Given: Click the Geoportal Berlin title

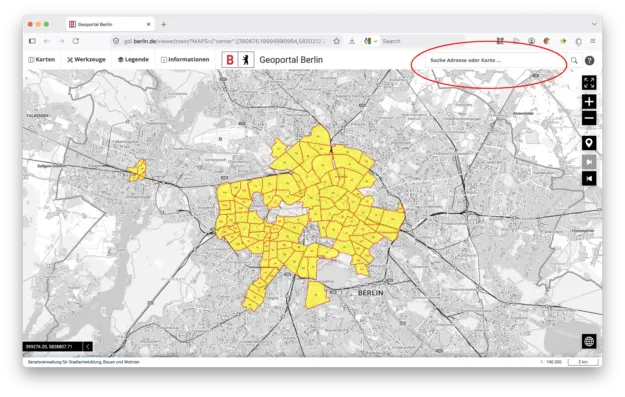Looking at the screenshot, I should click(x=291, y=60).
